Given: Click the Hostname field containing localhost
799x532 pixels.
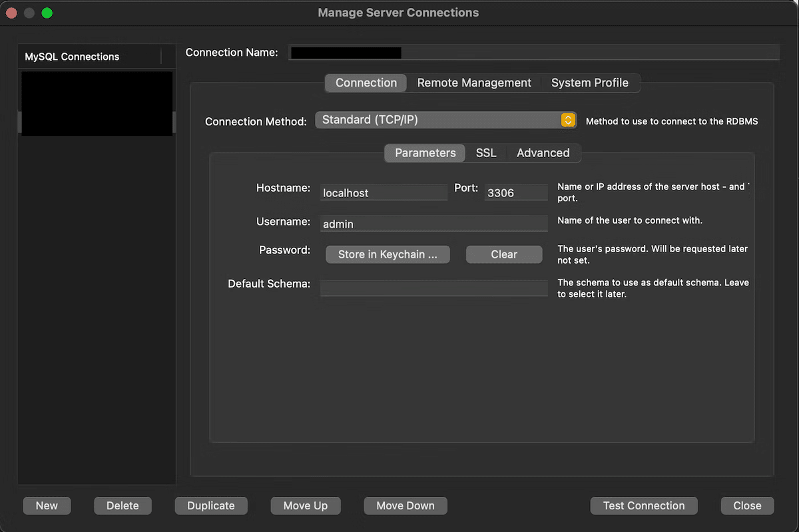Looking at the screenshot, I should coord(384,192).
